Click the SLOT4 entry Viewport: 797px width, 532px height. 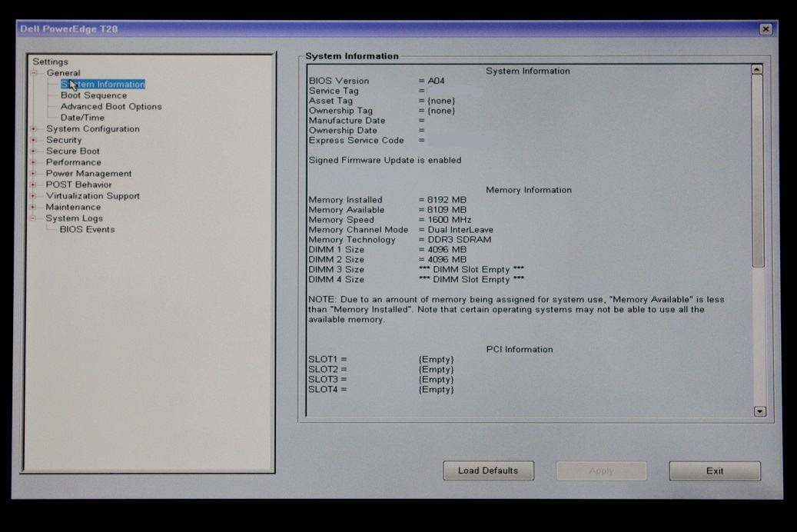(380, 390)
